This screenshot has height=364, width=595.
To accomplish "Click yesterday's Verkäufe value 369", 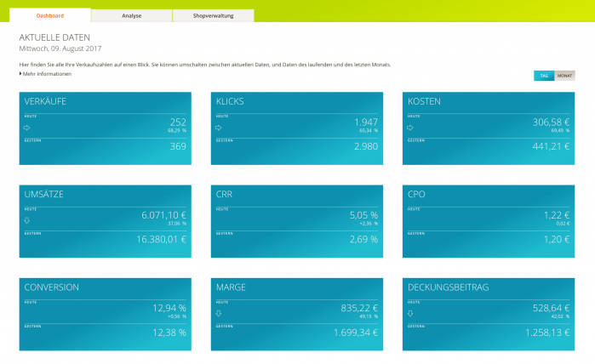I will pyautogui.click(x=178, y=146).
